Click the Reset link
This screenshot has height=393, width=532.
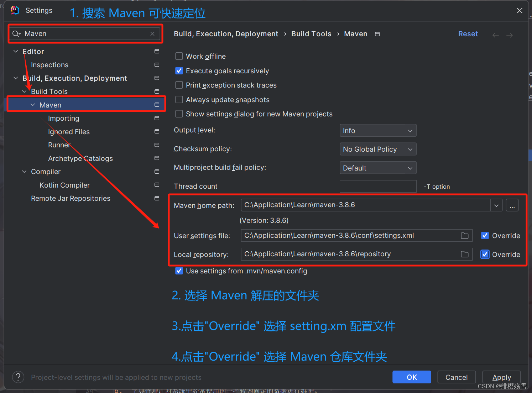click(468, 34)
